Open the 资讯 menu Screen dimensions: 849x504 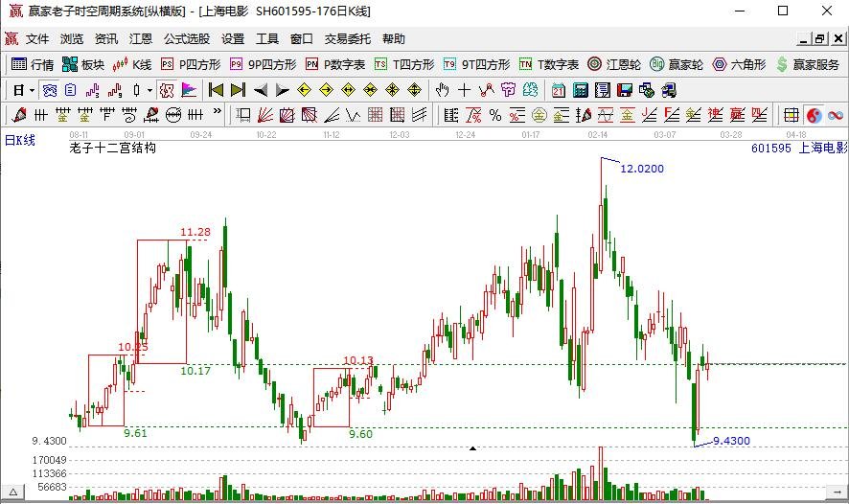(x=106, y=39)
